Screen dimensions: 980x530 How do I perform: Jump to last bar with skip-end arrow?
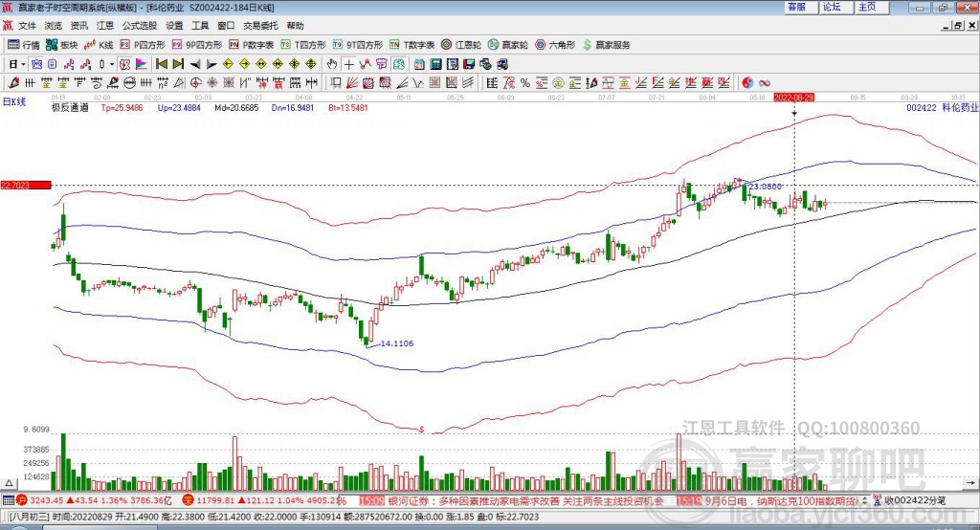click(x=178, y=64)
